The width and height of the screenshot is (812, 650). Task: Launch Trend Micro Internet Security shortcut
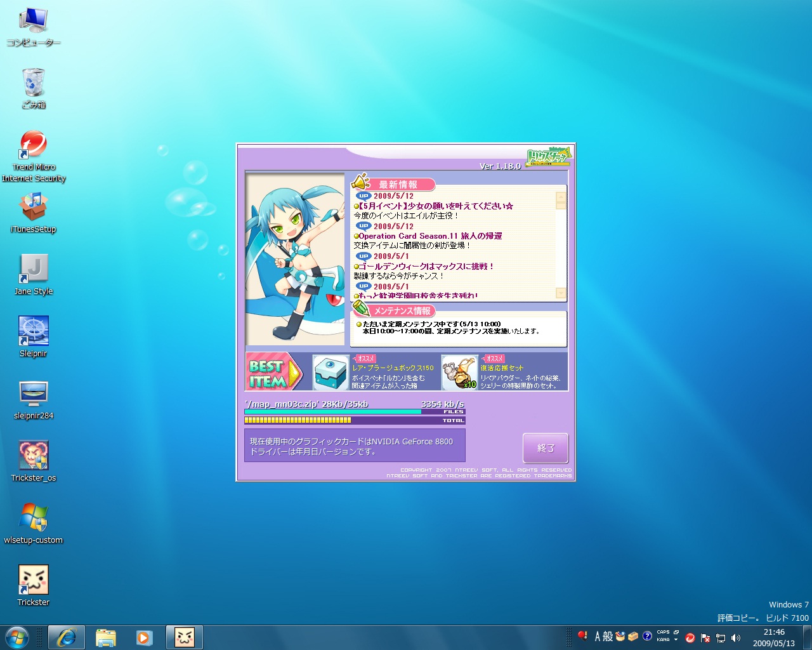tap(34, 156)
